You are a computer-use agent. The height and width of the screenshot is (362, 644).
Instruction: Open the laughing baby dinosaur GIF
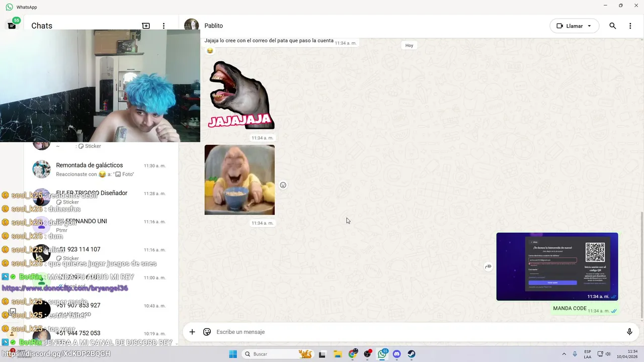[x=239, y=179]
